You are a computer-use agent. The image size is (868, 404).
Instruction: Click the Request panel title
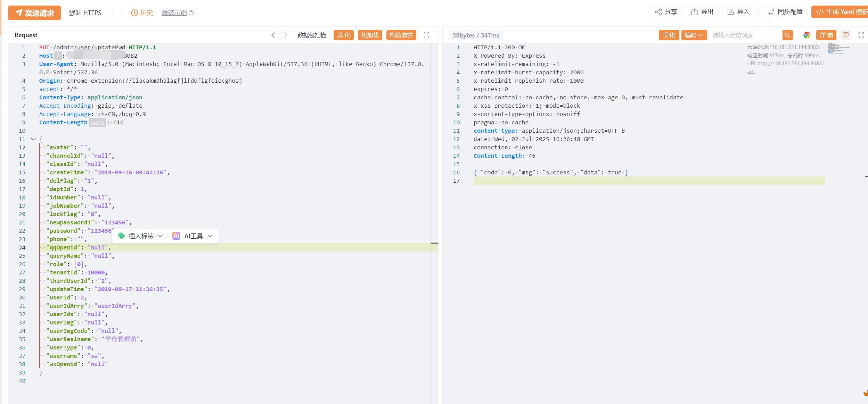click(26, 35)
